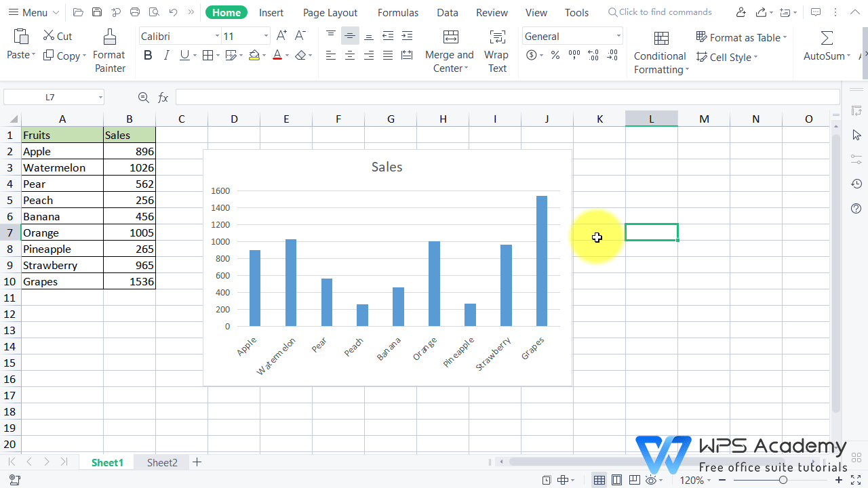Increase decimal places
868x488 pixels.
(593, 56)
